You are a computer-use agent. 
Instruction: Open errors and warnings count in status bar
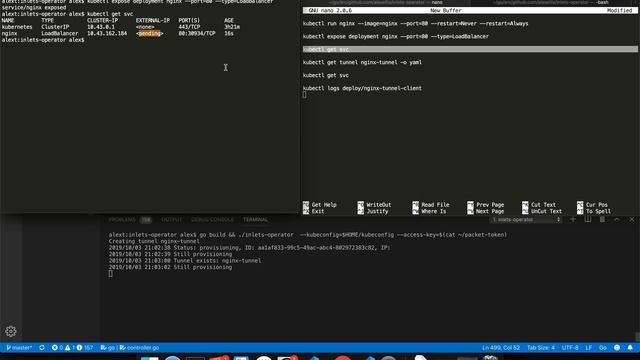pyautogui.click(x=72, y=348)
